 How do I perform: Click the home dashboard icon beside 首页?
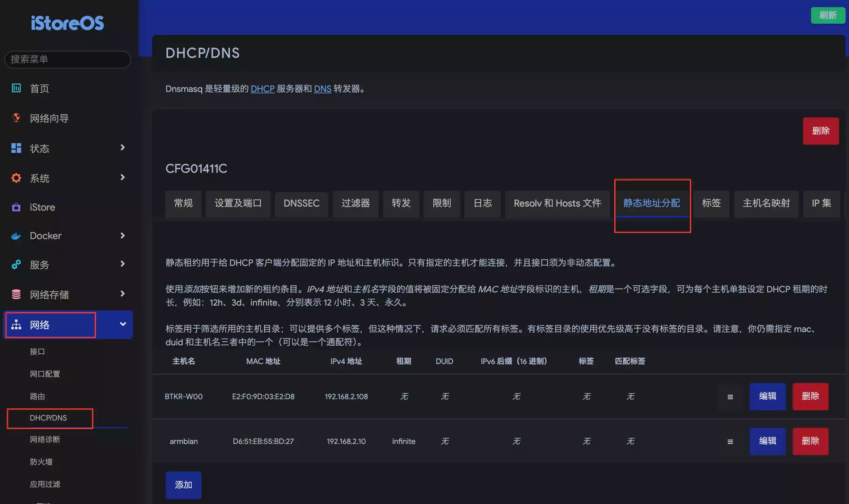16,88
